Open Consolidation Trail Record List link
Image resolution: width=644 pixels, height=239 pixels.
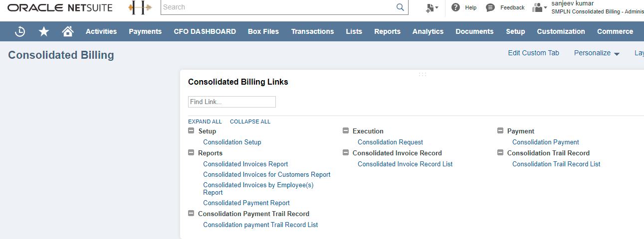click(556, 164)
